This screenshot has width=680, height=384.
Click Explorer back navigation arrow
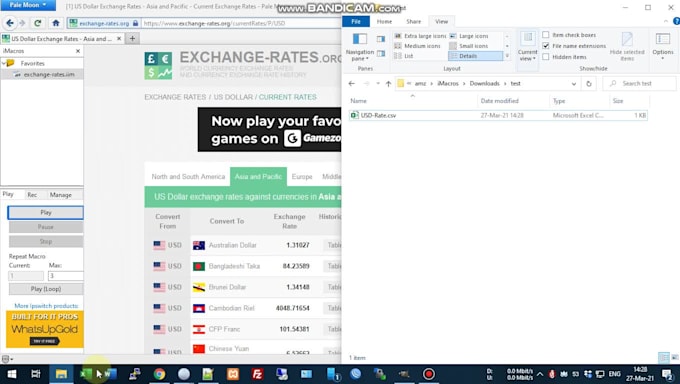point(352,84)
